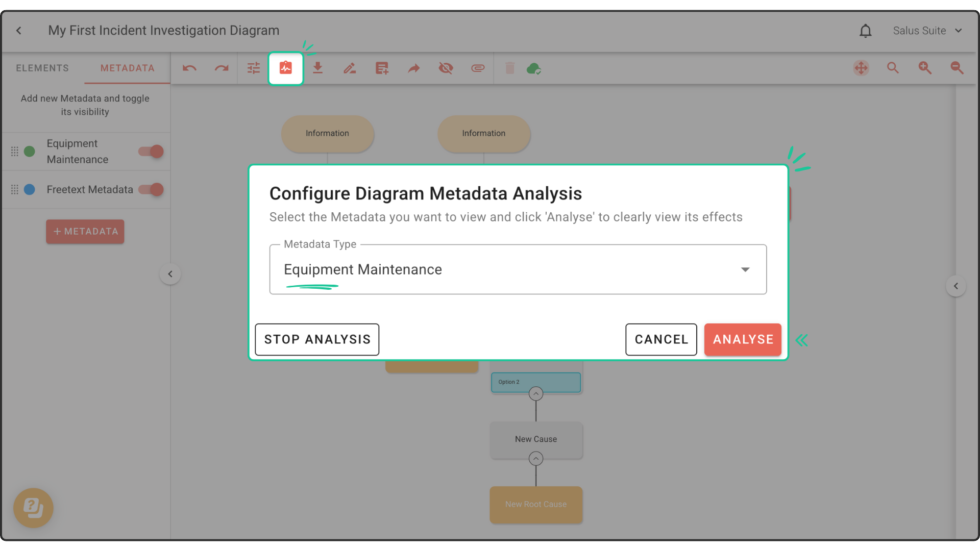Switch to the Elements tab
The width and height of the screenshot is (980, 551).
(x=42, y=68)
